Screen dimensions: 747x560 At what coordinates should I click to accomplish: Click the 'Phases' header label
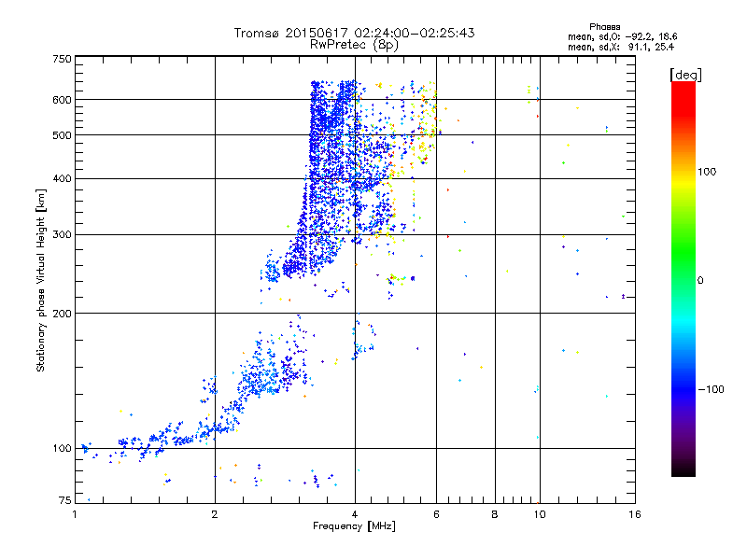click(604, 27)
